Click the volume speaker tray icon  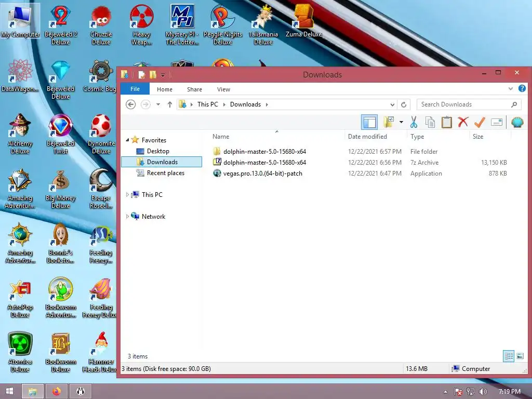click(484, 392)
